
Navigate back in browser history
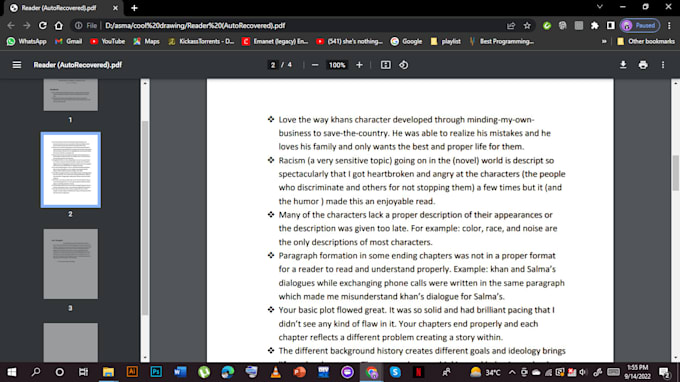pyautogui.click(x=11, y=26)
